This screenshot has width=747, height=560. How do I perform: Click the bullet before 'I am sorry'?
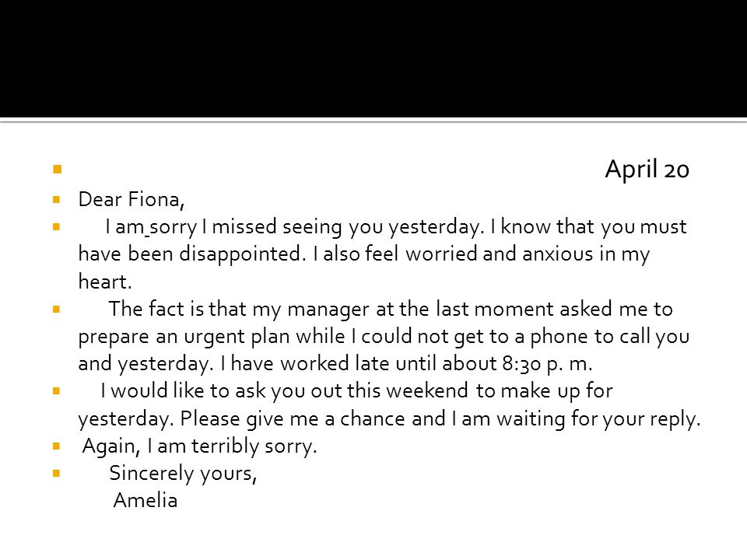coord(57,226)
